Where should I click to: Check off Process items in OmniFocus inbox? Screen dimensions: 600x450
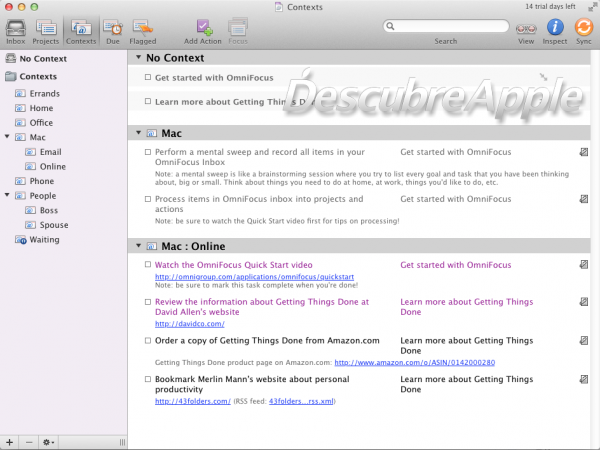click(x=148, y=199)
